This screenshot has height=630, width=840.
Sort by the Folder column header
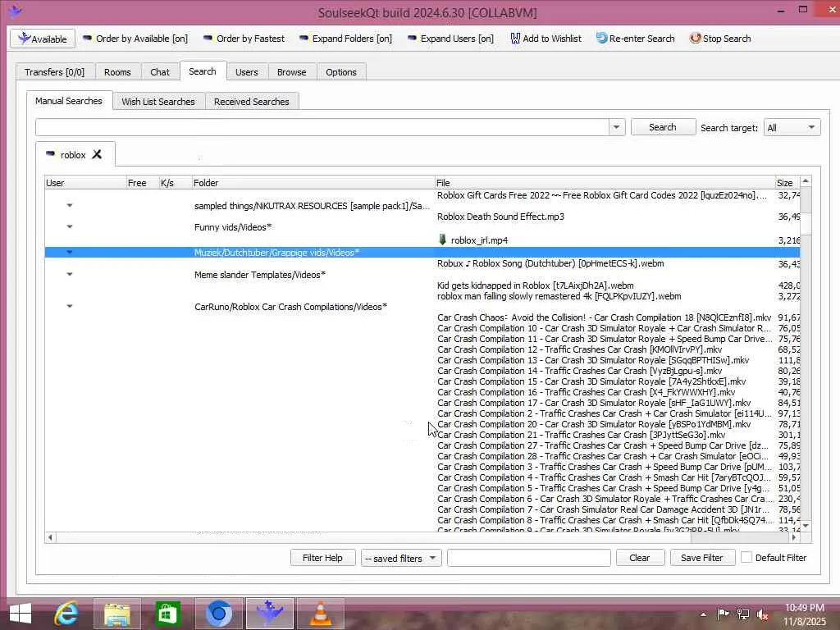313,183
